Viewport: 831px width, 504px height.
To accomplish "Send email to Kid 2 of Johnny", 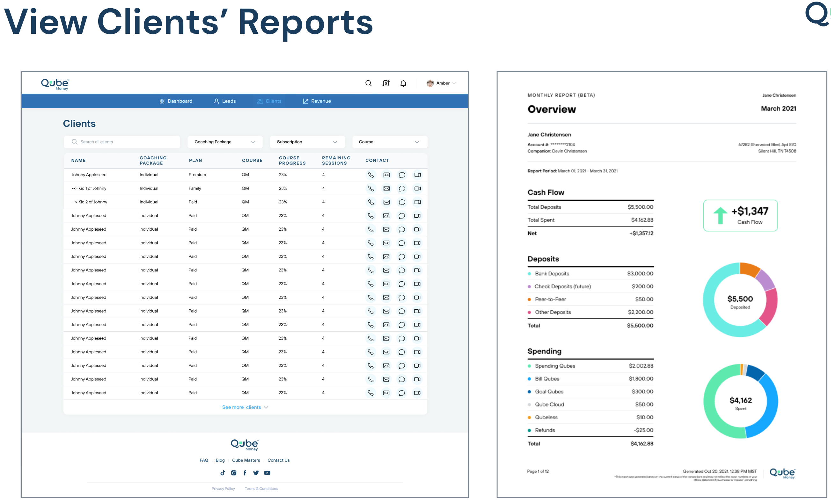I will [386, 202].
